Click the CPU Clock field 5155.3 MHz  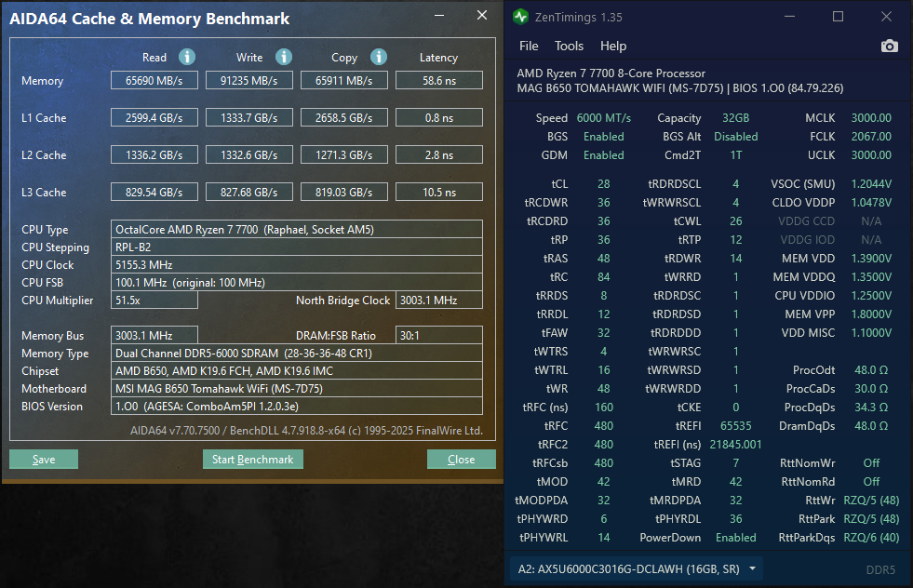[x=296, y=265]
